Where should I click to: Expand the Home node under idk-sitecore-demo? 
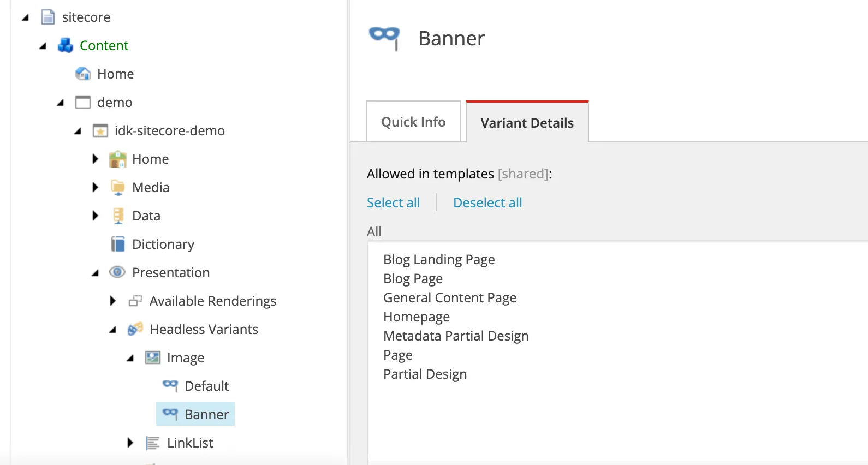click(96, 159)
